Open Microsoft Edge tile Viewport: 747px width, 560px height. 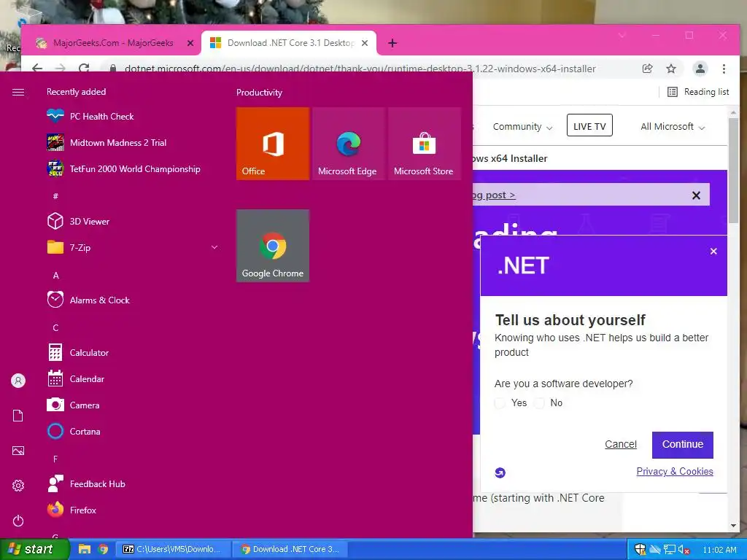point(349,144)
